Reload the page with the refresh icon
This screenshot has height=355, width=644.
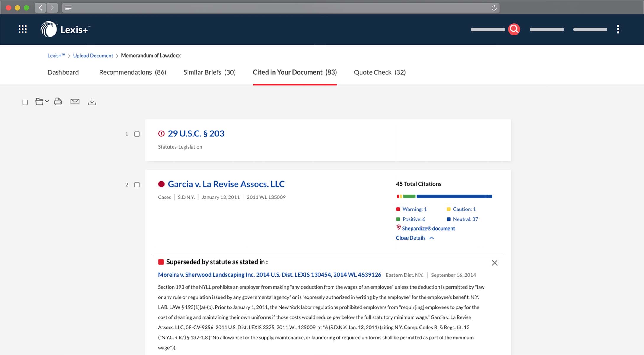click(x=494, y=8)
